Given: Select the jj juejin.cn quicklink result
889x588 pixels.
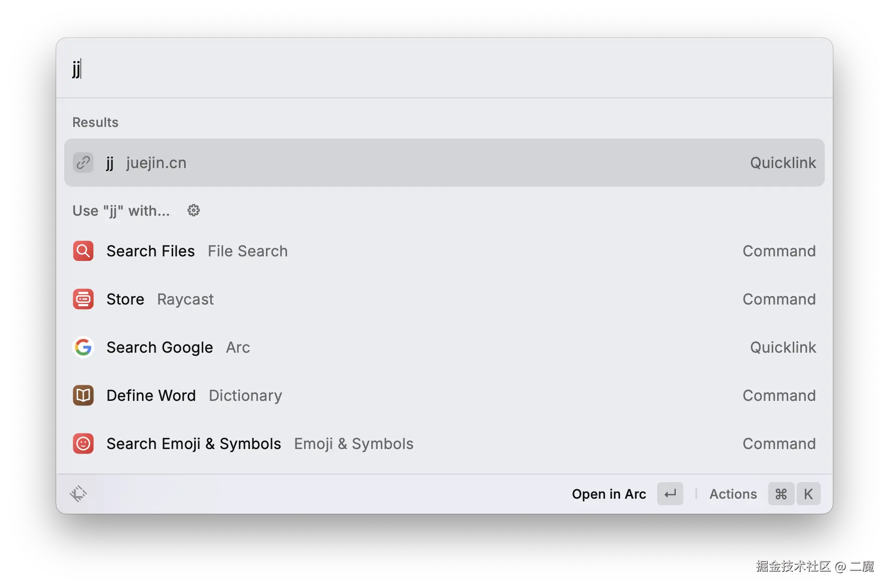Looking at the screenshot, I should [444, 163].
